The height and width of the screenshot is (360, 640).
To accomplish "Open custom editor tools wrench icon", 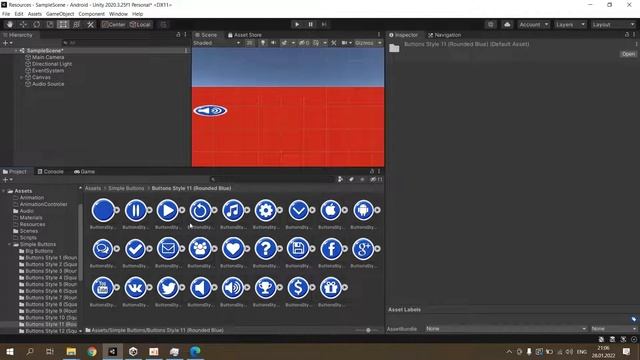I will (90, 24).
